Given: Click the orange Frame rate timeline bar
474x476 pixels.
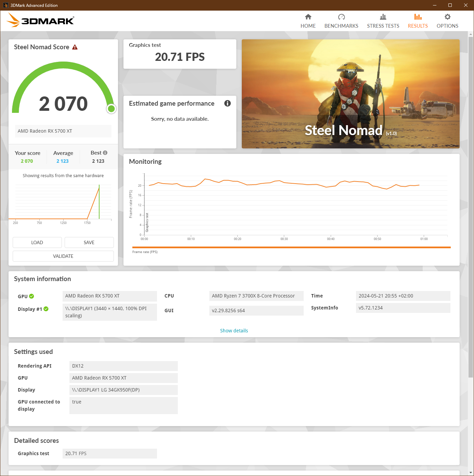Looking at the screenshot, I should [291, 247].
